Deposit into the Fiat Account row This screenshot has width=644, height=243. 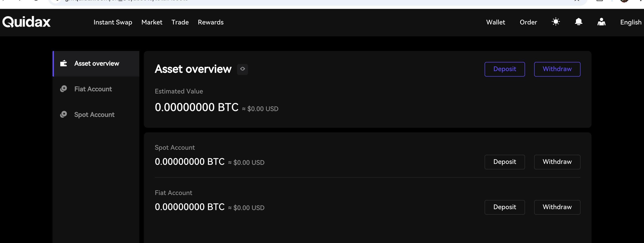coord(505,207)
